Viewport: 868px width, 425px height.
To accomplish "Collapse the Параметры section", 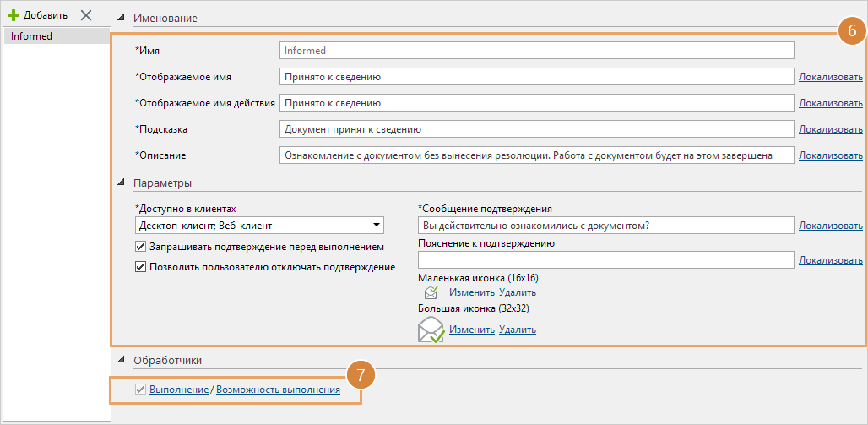I will pyautogui.click(x=122, y=183).
